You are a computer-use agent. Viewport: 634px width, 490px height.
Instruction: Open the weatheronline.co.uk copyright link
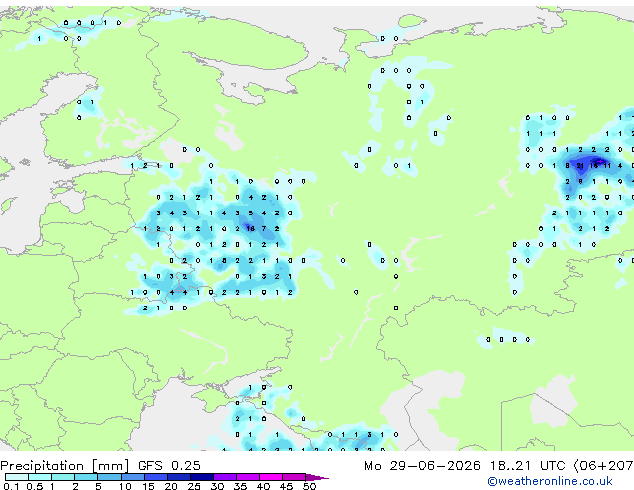(550, 481)
